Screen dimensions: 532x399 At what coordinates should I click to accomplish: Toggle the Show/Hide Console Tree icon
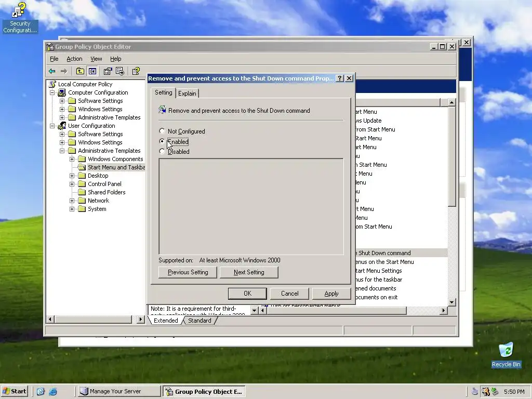pos(92,71)
